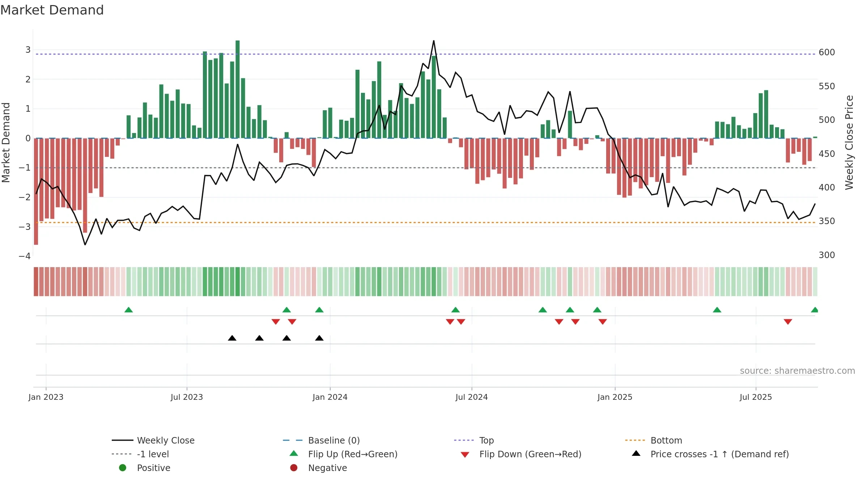This screenshot has width=868, height=488.
Task: Click the 600 price axis label
Action: (x=827, y=52)
